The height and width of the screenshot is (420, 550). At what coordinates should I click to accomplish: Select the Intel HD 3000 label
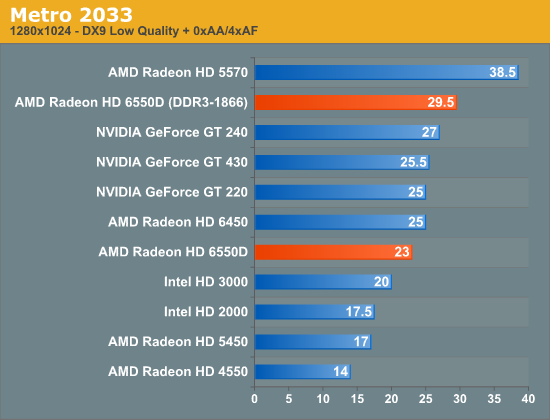point(206,282)
